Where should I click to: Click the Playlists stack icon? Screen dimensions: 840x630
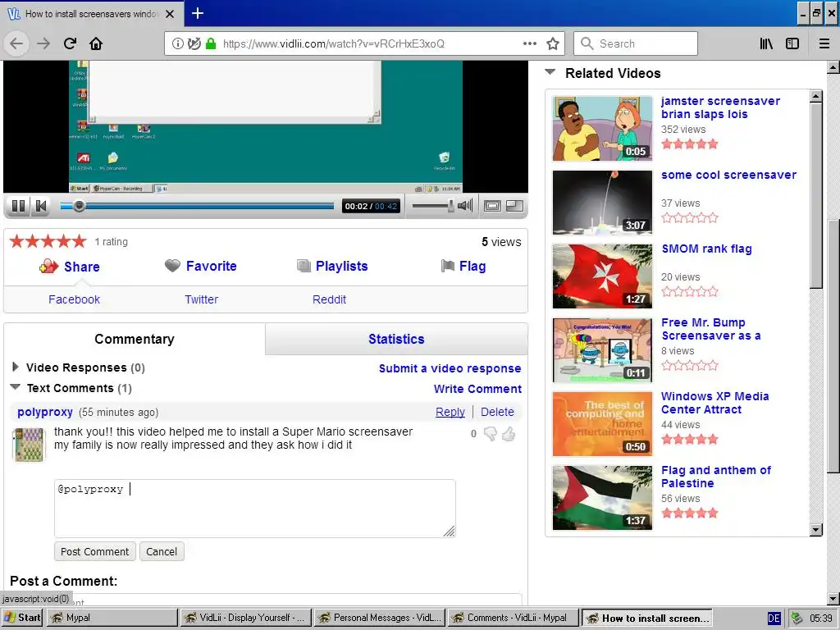pos(304,266)
